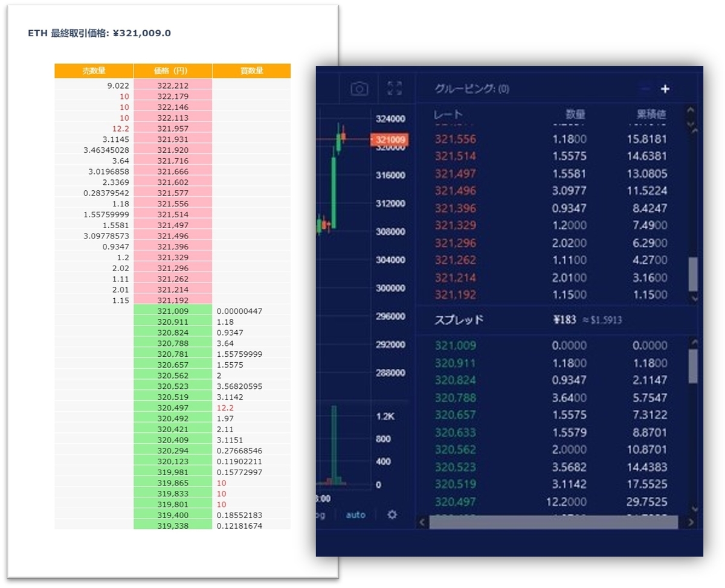Toggle the highlighted 321009 price marker
725x588 pixels.
(390, 140)
